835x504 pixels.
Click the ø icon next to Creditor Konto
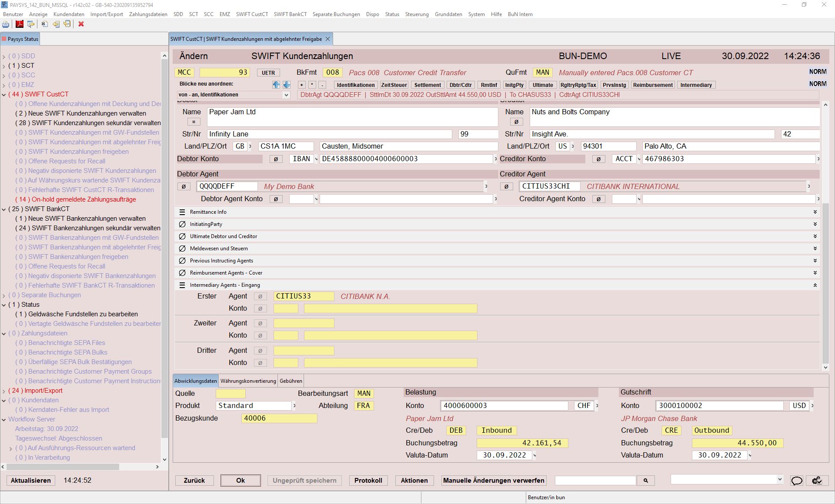click(x=598, y=159)
